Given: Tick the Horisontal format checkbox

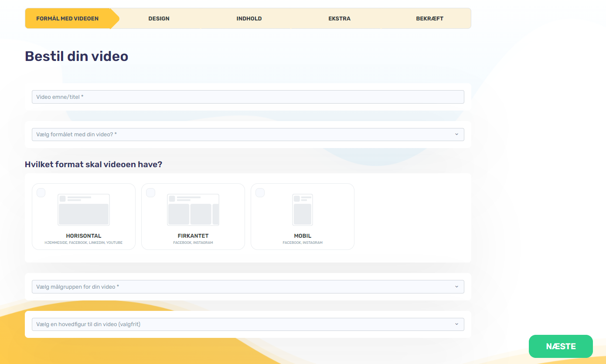Looking at the screenshot, I should [x=41, y=192].
